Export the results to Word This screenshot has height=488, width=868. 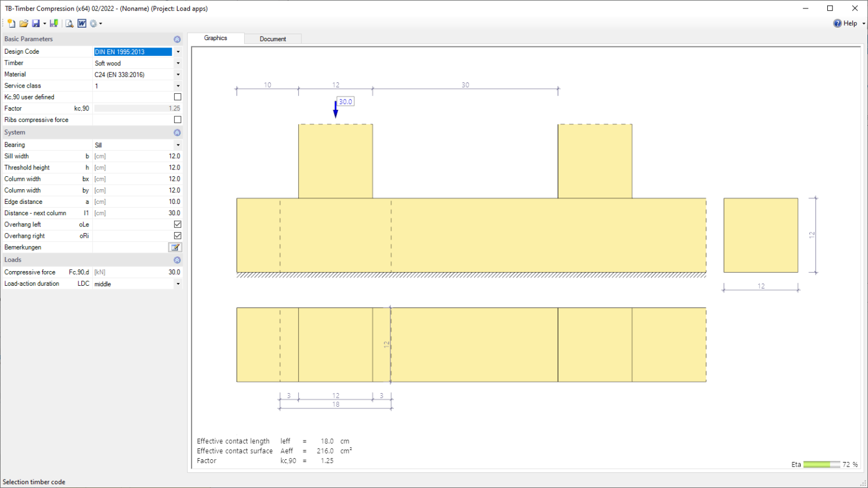(x=81, y=23)
